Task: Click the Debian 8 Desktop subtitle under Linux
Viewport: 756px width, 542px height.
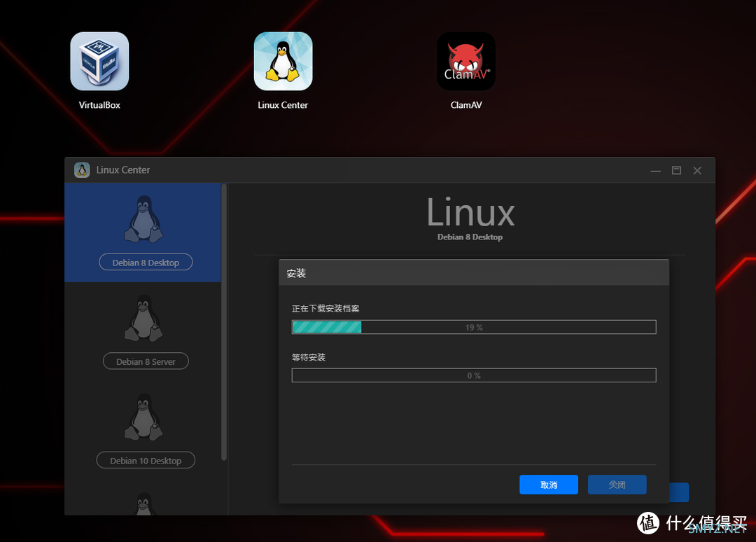Action: coord(470,237)
